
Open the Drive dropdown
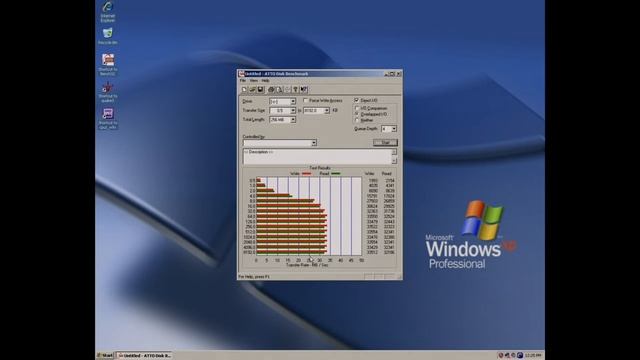click(293, 101)
